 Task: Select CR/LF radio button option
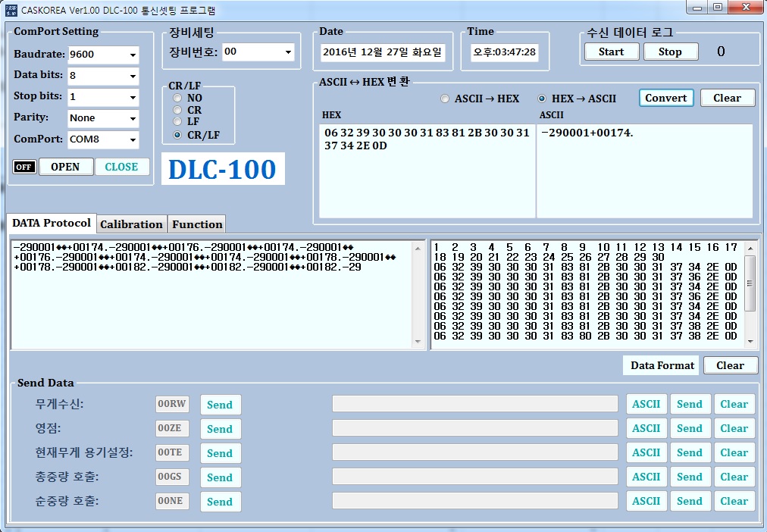pyautogui.click(x=177, y=135)
